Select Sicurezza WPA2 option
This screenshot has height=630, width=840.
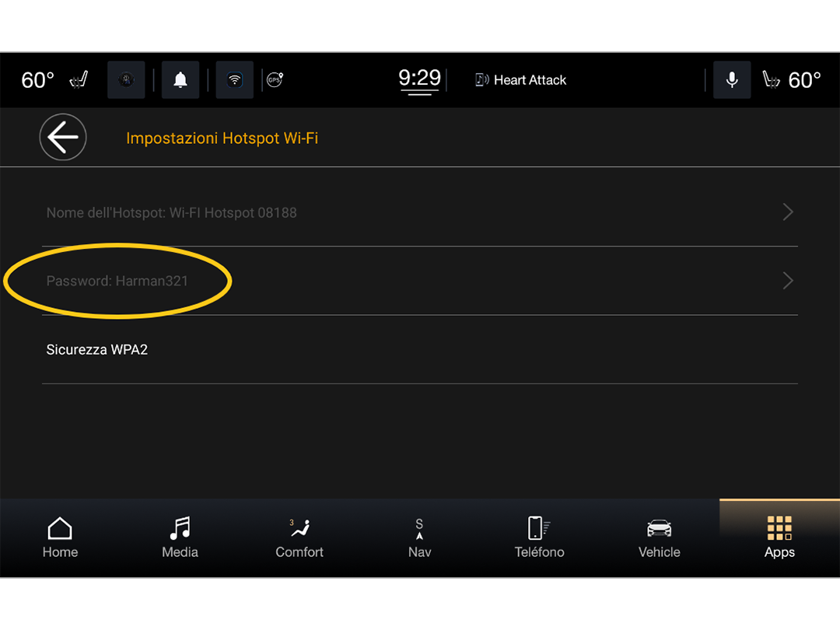(x=419, y=349)
